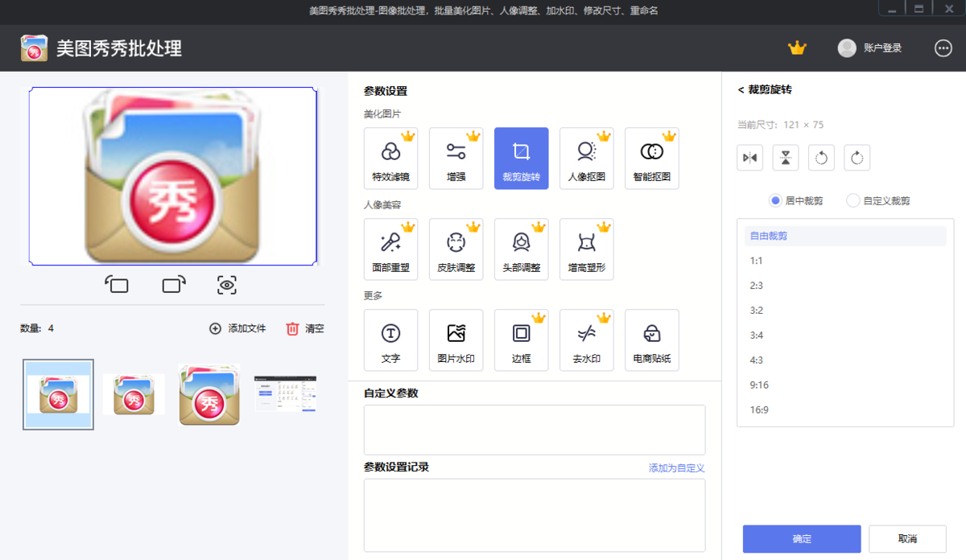Image resolution: width=966 pixels, height=560 pixels.
Task: Go to next image under preview
Action: pos(174,284)
